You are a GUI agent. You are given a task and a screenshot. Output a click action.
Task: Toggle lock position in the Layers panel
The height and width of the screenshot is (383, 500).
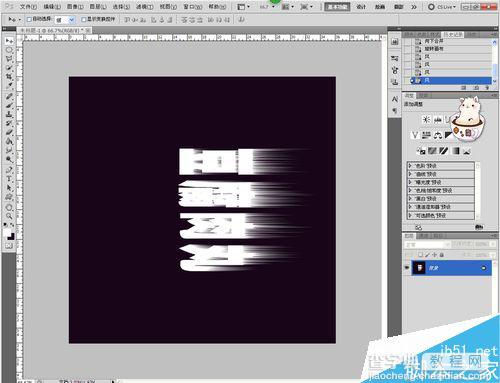point(435,255)
